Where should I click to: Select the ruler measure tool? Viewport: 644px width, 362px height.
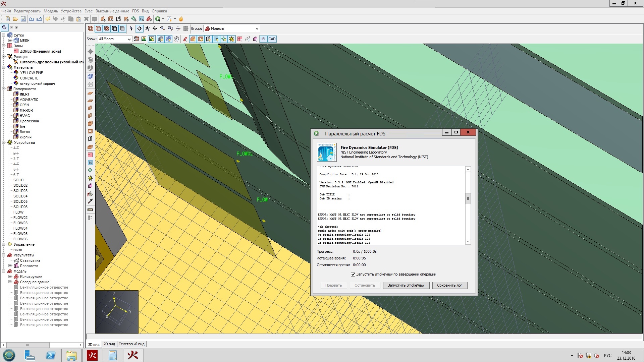point(90,209)
